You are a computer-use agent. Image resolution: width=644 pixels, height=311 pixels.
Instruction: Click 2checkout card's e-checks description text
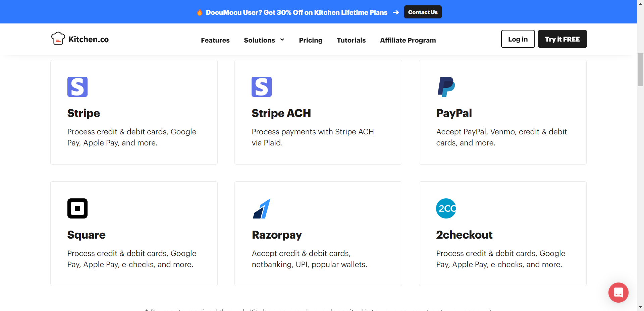click(x=501, y=259)
